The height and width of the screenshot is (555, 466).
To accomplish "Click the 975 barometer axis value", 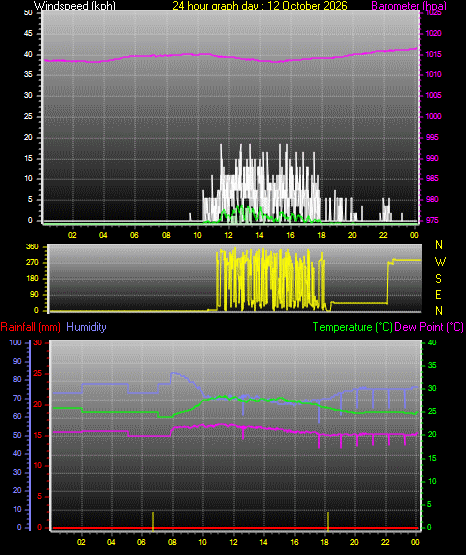I will [x=432, y=220].
